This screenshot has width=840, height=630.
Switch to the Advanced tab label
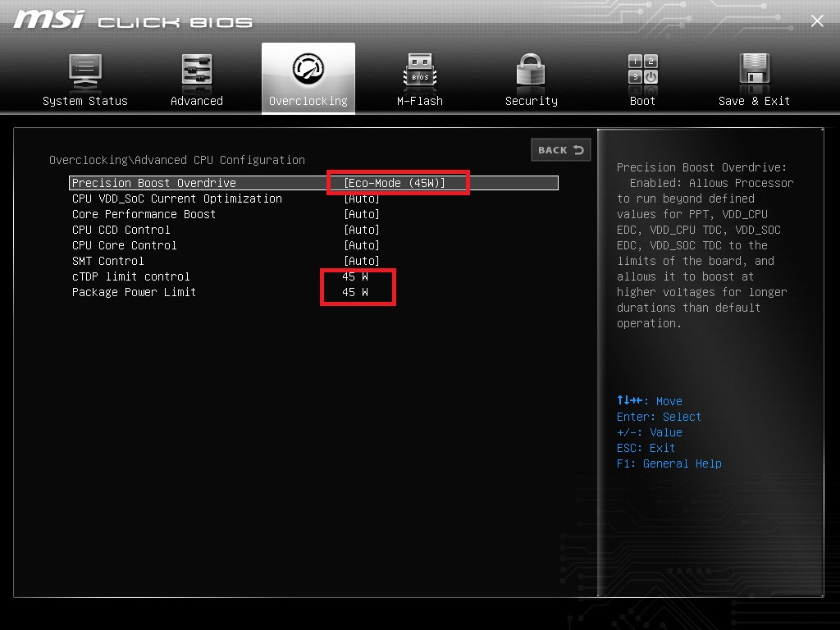tap(197, 101)
